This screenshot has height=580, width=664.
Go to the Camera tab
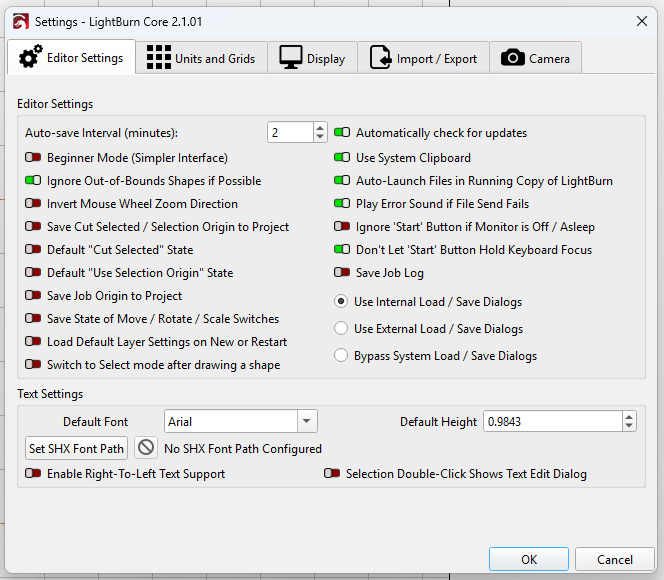click(x=535, y=58)
